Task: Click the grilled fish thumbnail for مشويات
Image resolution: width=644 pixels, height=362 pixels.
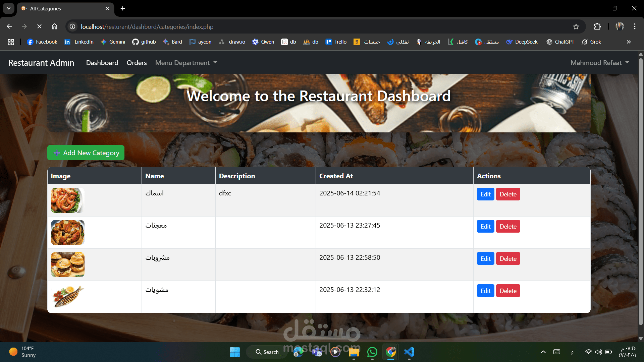Action: click(68, 297)
